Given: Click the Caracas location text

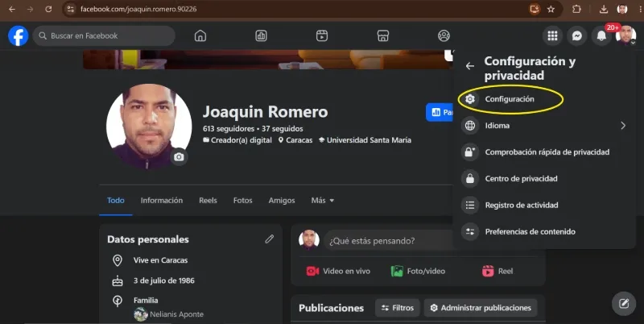Looking at the screenshot, I should pos(299,140).
